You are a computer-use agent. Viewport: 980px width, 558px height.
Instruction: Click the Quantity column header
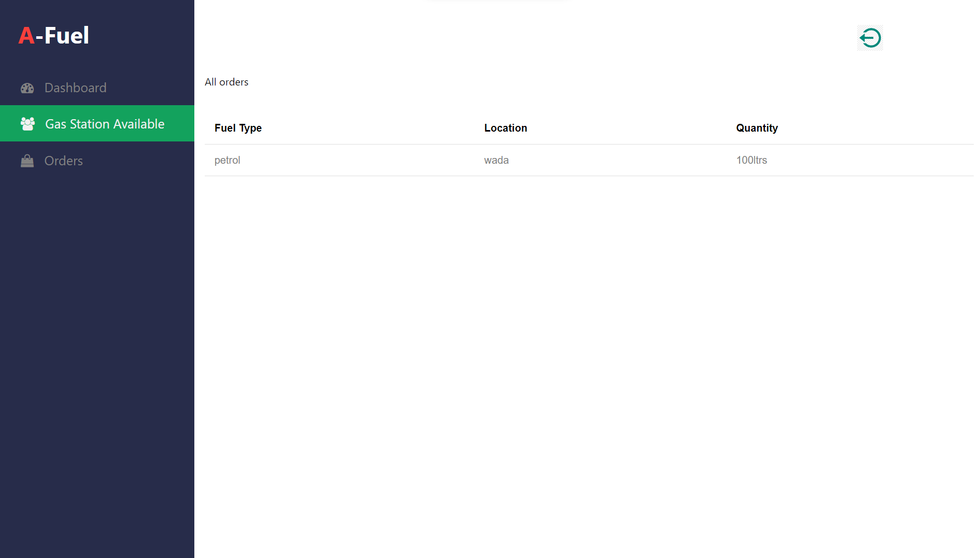[757, 128]
